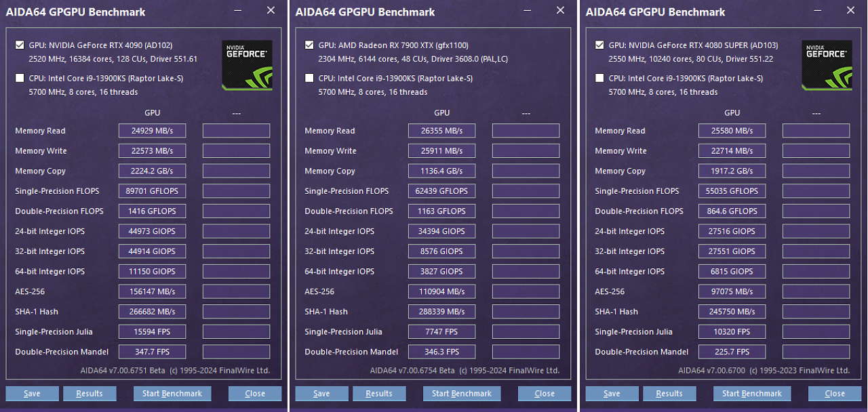Enable CPU checkbox in RTX 4080 SUPER window
Viewport: 868px width, 412px height.
tap(599, 79)
